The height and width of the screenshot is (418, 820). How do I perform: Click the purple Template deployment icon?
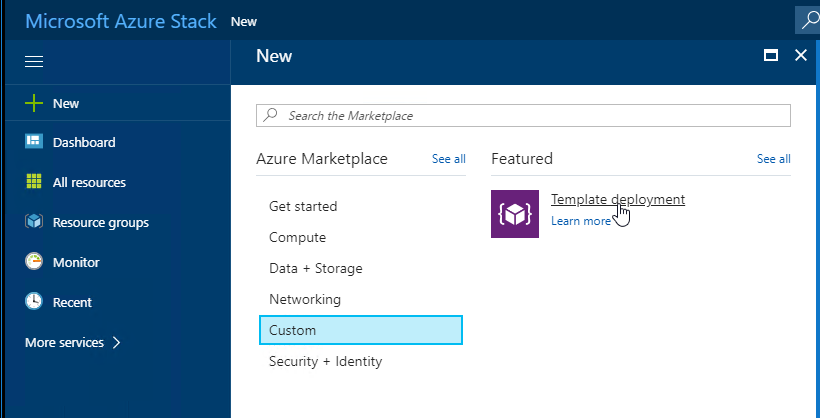click(515, 213)
